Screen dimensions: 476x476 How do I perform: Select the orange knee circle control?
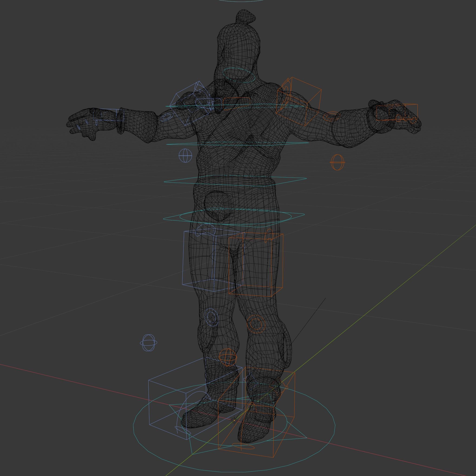click(256, 324)
